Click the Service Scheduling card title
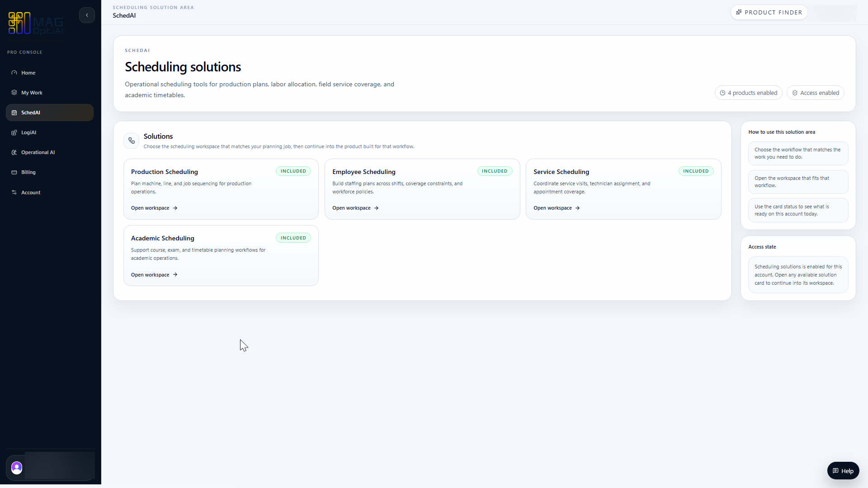This screenshot has height=488, width=868. [561, 172]
